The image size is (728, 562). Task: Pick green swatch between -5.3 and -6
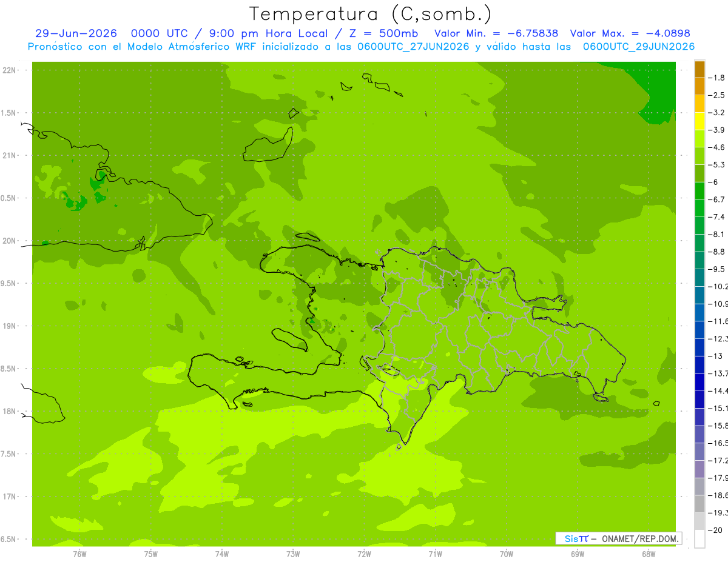[699, 173]
